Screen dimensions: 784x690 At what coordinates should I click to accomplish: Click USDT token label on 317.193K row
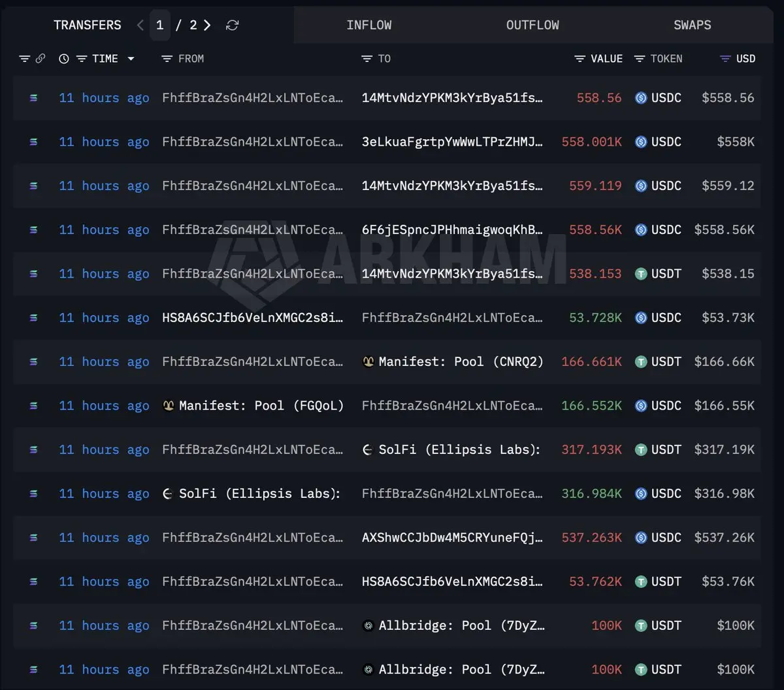666,450
